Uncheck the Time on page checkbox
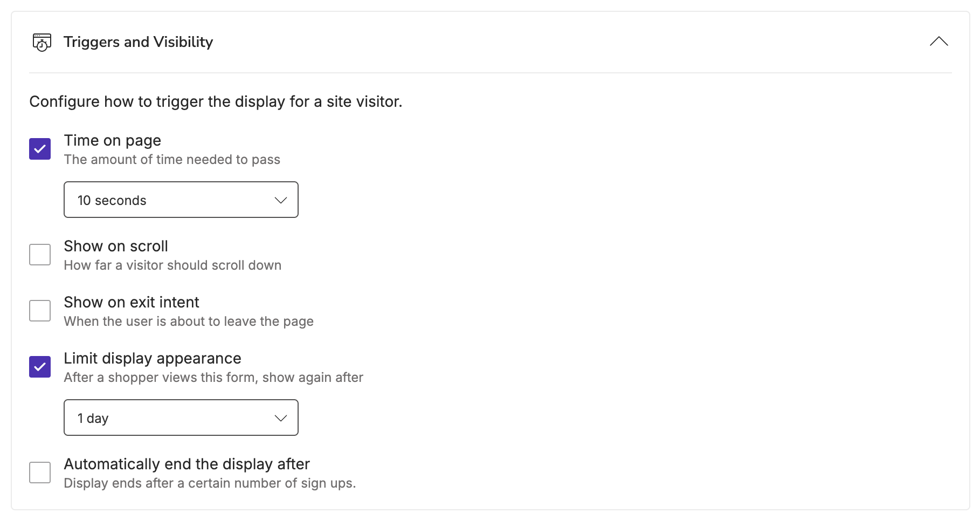Viewport: 980px width, 520px height. click(x=40, y=149)
